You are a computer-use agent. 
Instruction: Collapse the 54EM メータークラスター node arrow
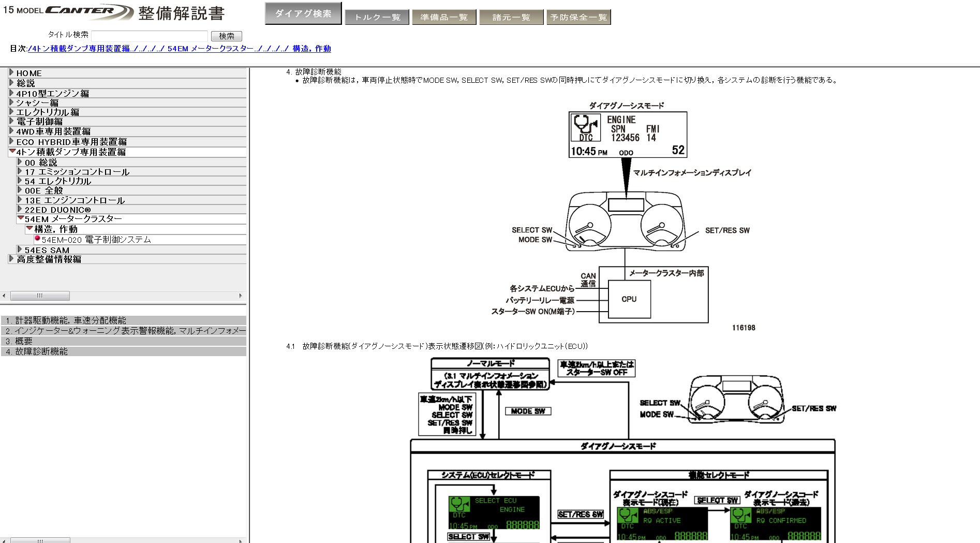coord(20,218)
